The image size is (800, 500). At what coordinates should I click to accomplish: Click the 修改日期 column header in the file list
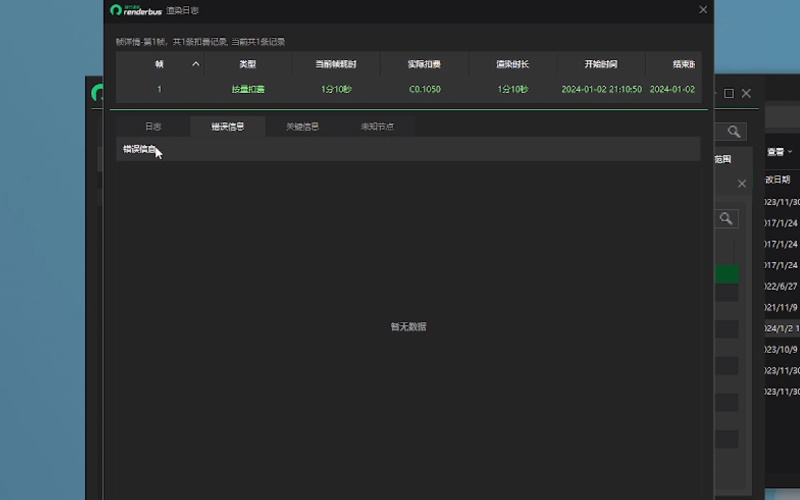(x=778, y=180)
